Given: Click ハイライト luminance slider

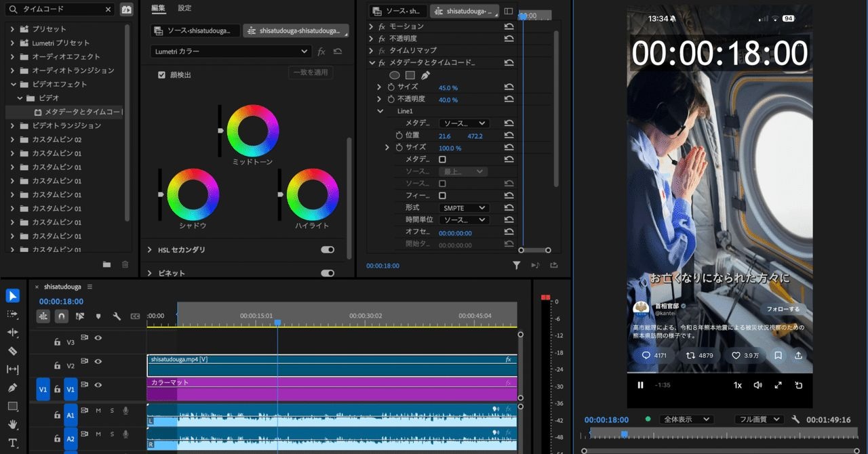Looking at the screenshot, I should coord(279,194).
